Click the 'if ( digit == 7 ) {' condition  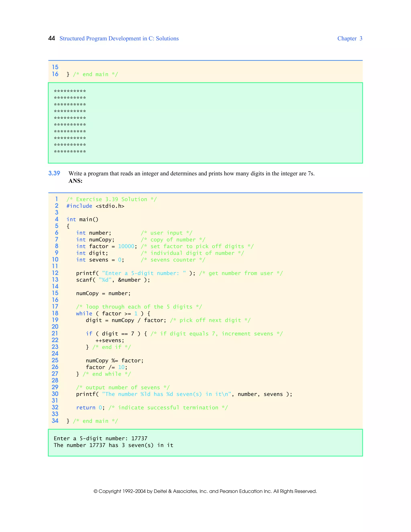116,334
